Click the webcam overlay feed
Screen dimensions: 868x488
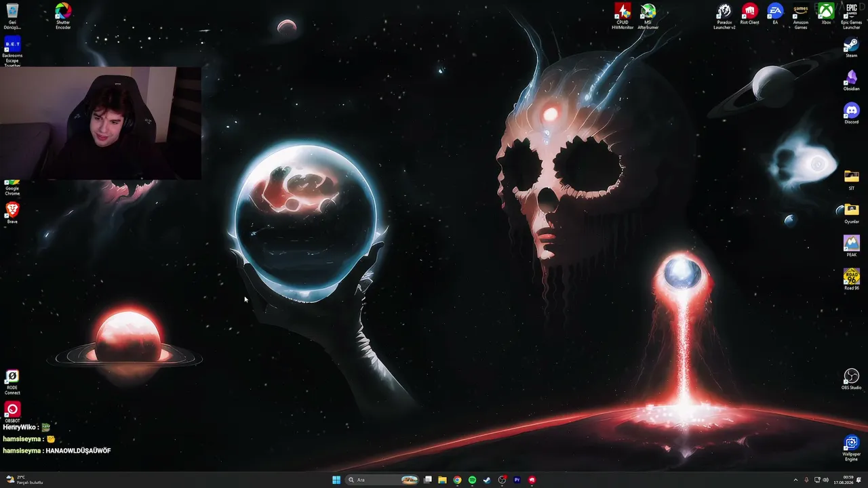coord(100,123)
